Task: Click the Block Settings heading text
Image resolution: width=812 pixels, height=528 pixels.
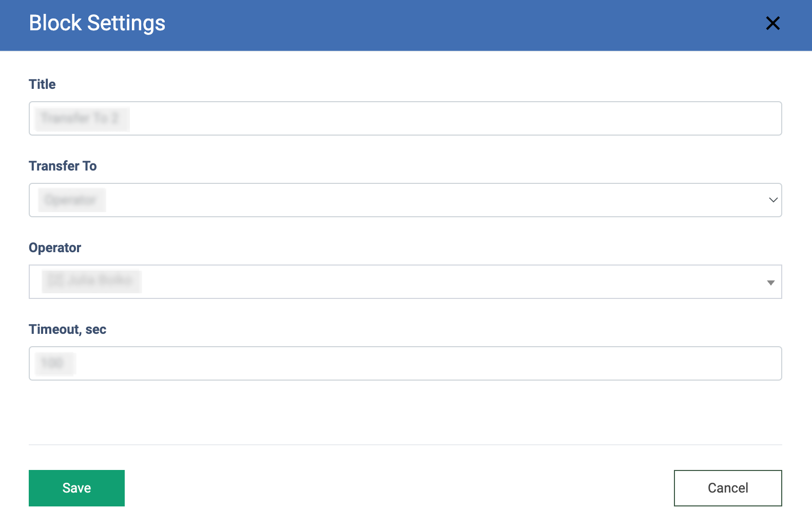Action: click(97, 23)
